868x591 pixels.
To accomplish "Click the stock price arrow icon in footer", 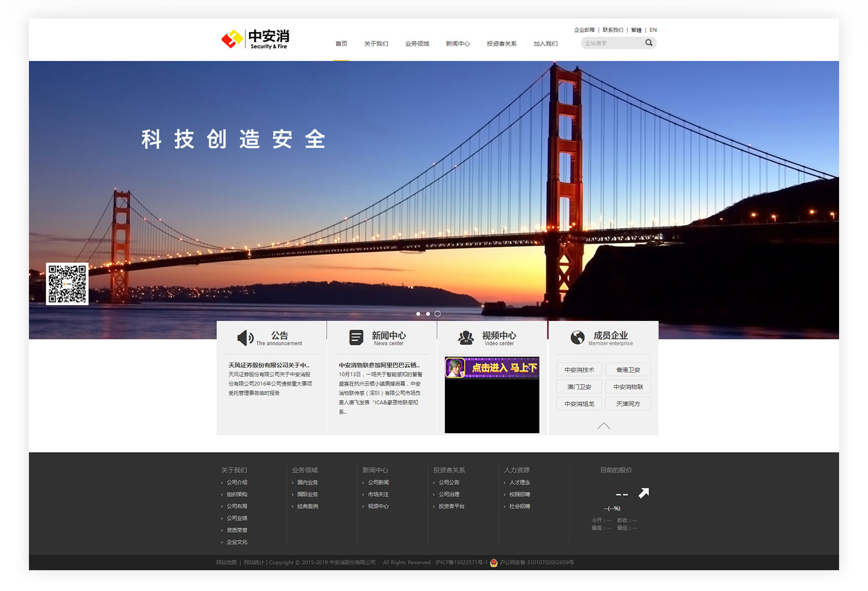I will [x=644, y=492].
